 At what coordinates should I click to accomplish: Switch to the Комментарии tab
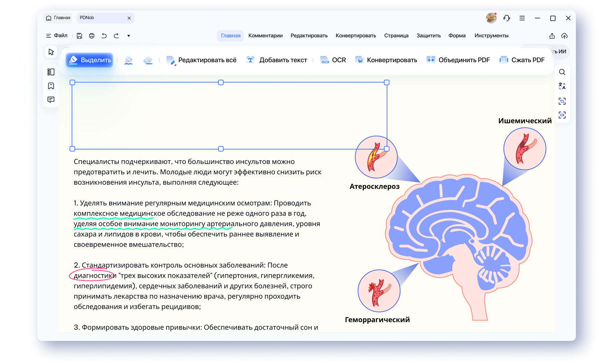[265, 36]
